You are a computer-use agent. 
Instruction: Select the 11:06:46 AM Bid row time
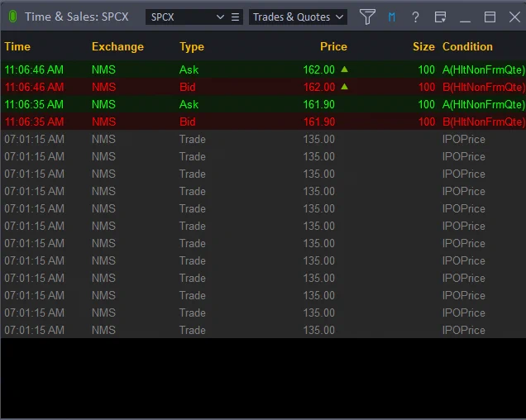point(34,87)
